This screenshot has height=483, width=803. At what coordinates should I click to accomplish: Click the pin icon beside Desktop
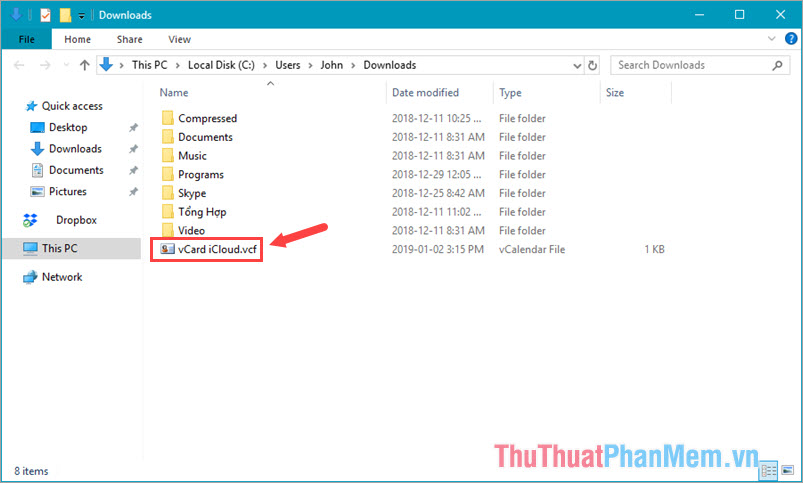pos(133,128)
